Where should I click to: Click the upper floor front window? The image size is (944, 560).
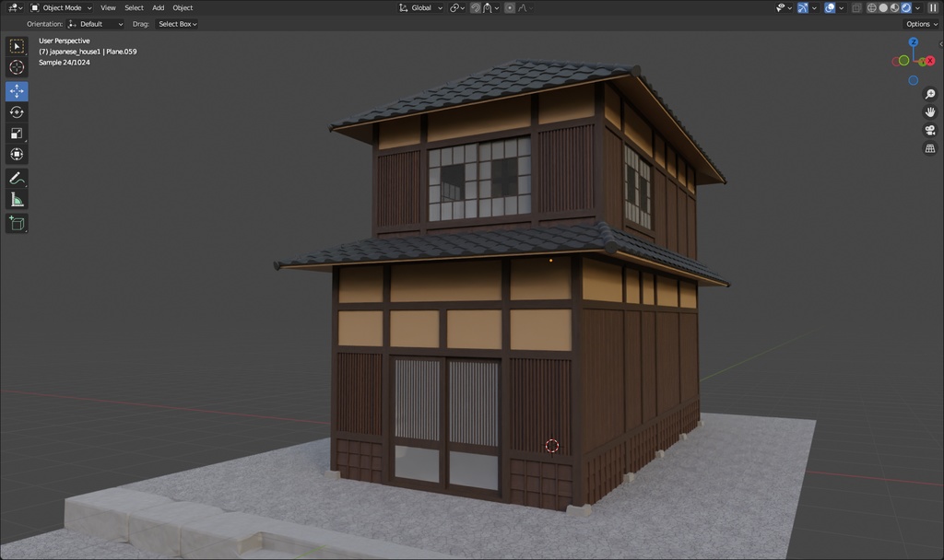(479, 179)
